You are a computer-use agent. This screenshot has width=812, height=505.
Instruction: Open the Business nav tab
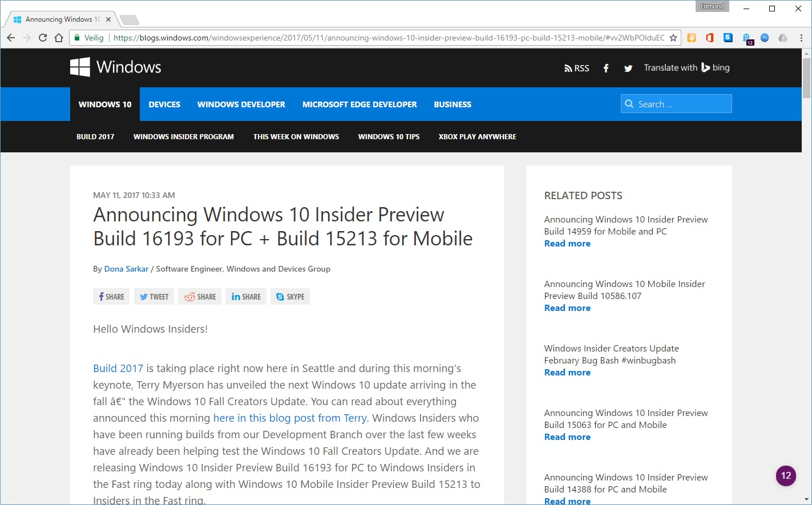tap(453, 104)
